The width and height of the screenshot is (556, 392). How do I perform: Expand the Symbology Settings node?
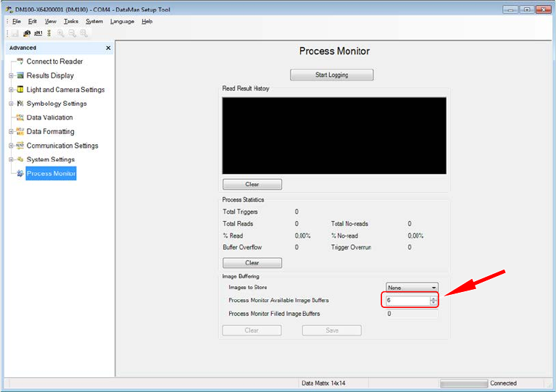pyautogui.click(x=11, y=104)
